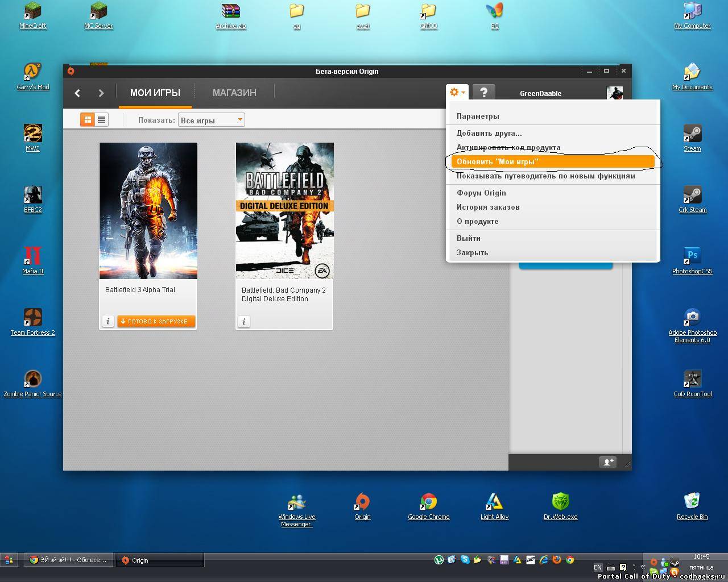Viewport: 728px width, 582px height.
Task: Select the CoD RconTool desktop icon
Action: [692, 384]
